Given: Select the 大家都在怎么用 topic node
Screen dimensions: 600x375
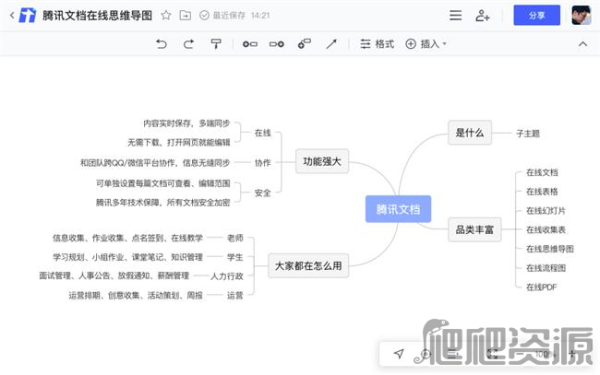Looking at the screenshot, I should pos(308,266).
